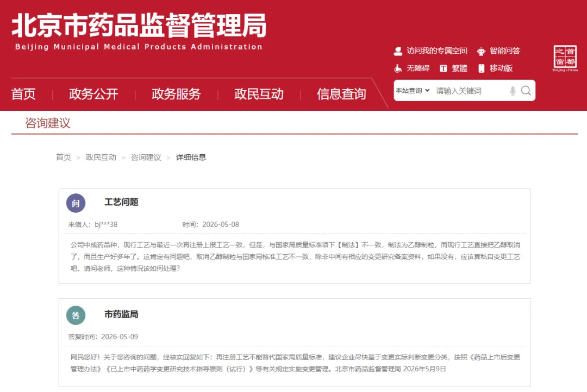
Task: Click the magnifier search icon
Action: pyautogui.click(x=526, y=91)
